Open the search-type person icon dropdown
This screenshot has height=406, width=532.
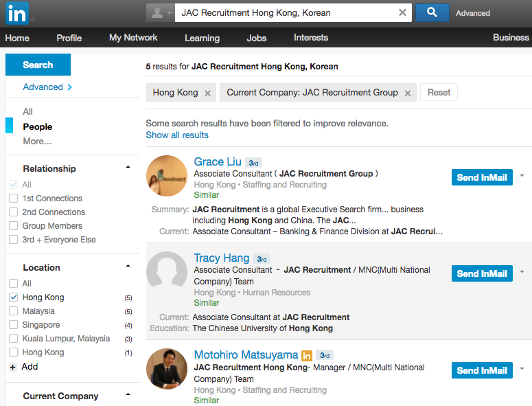point(160,13)
